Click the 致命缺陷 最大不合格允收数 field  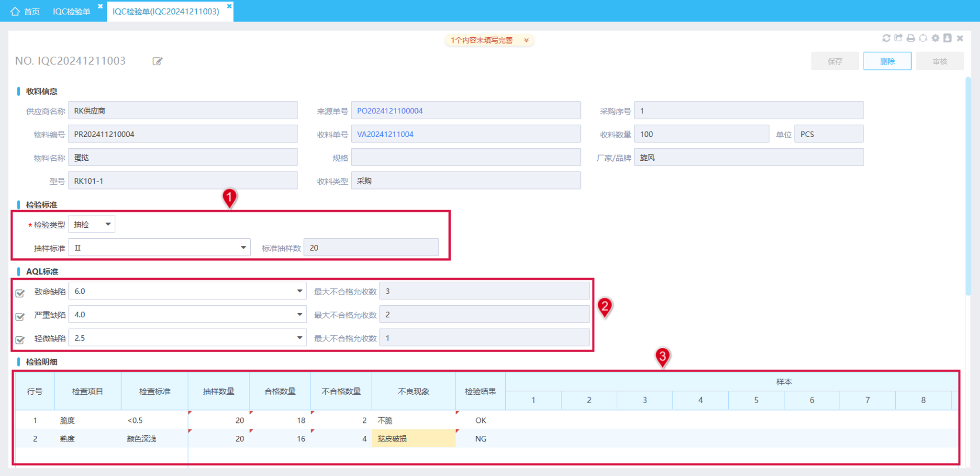pos(484,291)
